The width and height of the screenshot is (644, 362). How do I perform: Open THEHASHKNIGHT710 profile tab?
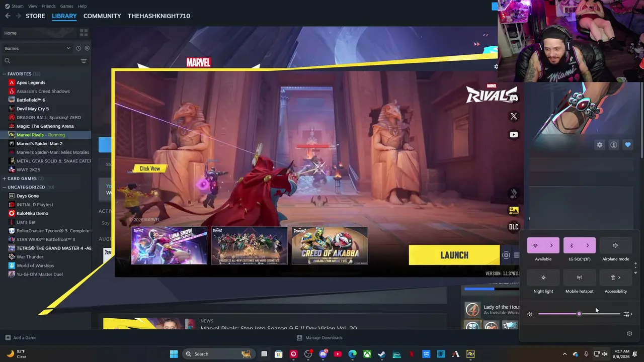click(x=159, y=16)
